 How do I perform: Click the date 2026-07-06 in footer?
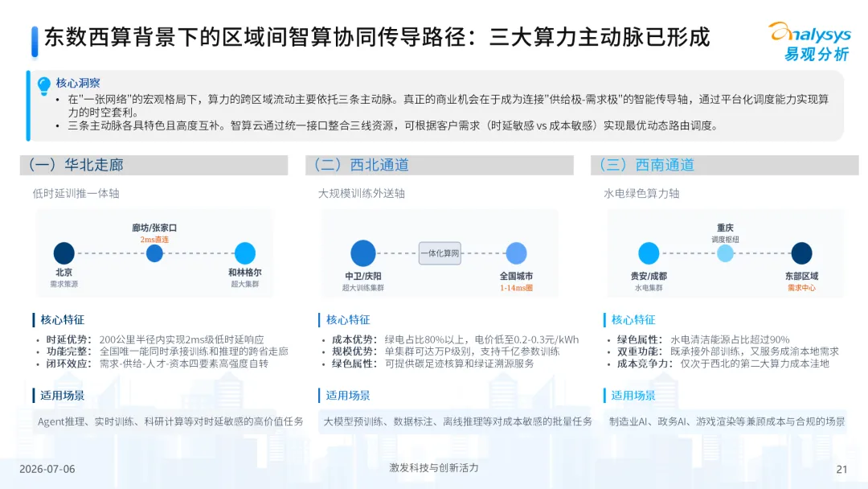(x=47, y=469)
